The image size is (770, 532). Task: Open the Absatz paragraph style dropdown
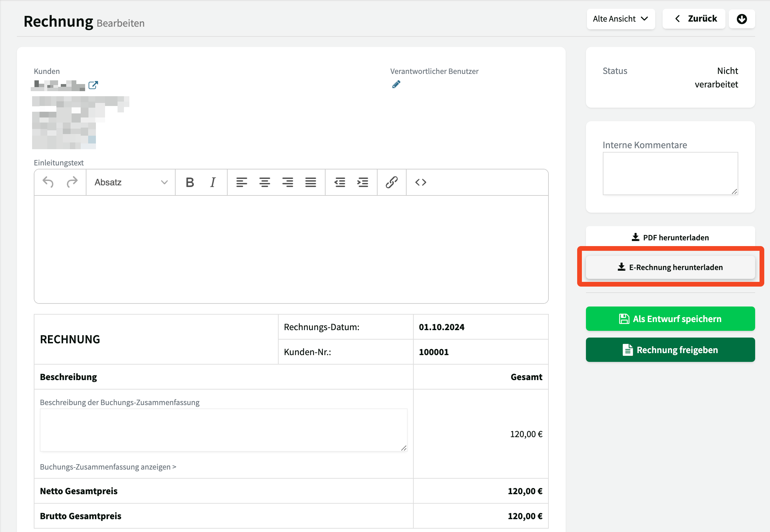click(131, 182)
